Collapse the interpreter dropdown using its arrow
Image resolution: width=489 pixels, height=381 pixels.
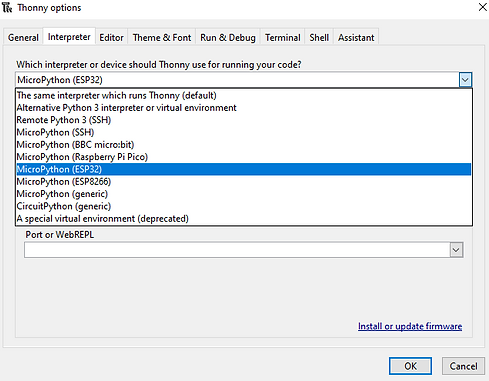tap(465, 80)
